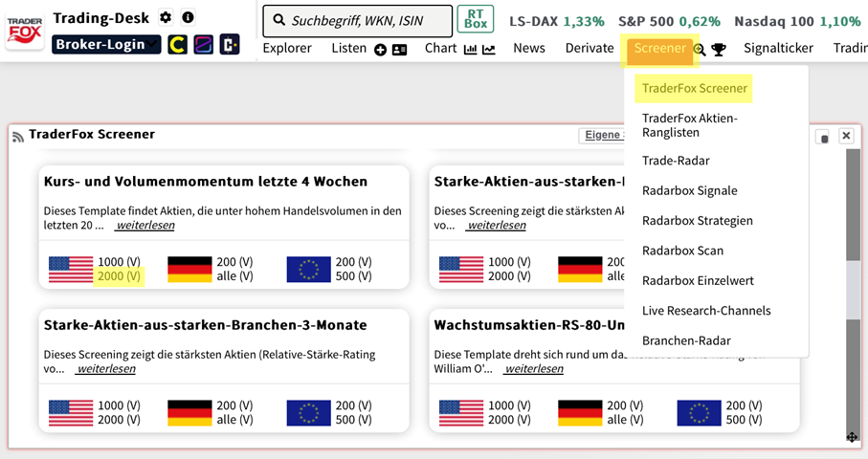Select Germany 200 (V) in Kurs- und Volumenmomentum
The height and width of the screenshot is (459, 868).
[x=234, y=262]
